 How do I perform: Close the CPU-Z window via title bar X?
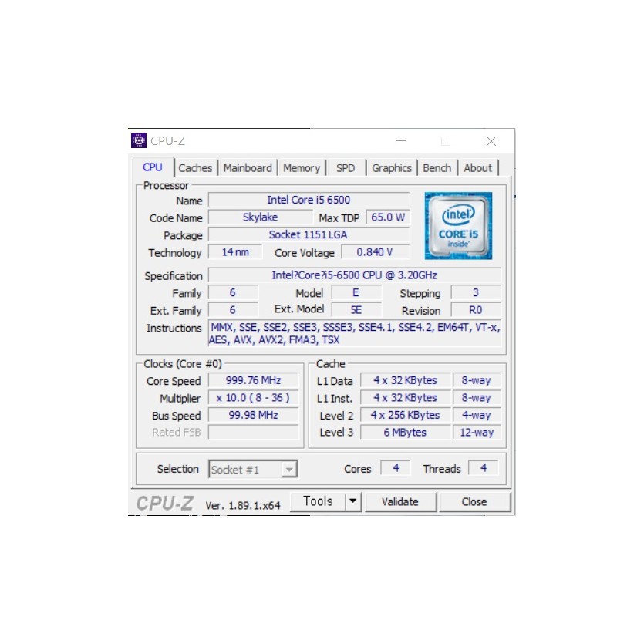(491, 141)
